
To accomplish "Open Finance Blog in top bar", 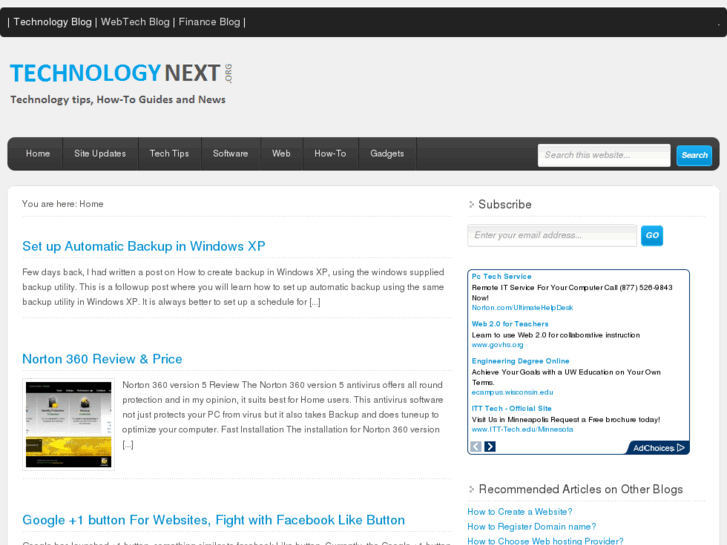I will (x=209, y=22).
